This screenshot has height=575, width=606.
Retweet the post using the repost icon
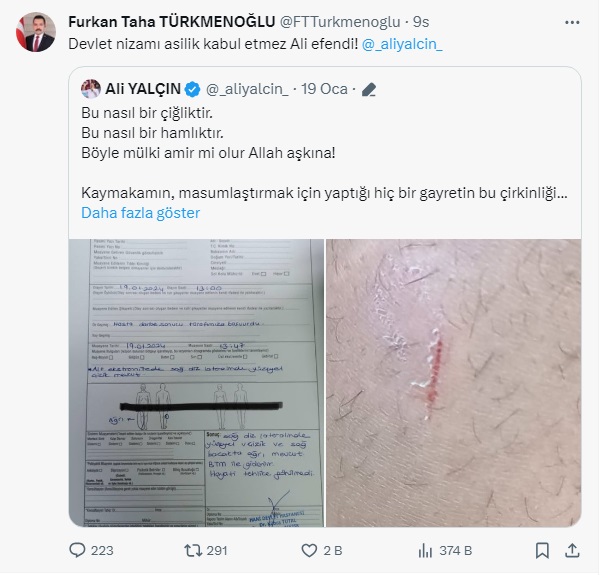click(193, 550)
